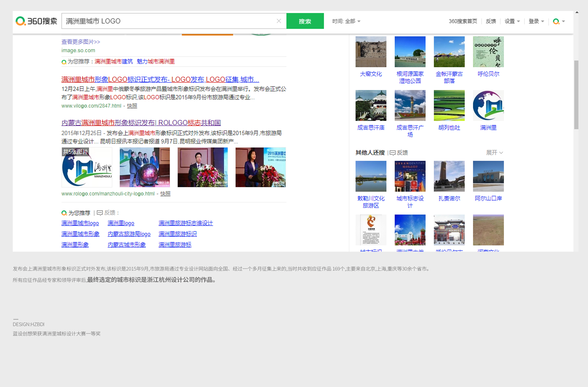
Task: Open the 城市标志设计 thumbnail
Action: (x=410, y=176)
